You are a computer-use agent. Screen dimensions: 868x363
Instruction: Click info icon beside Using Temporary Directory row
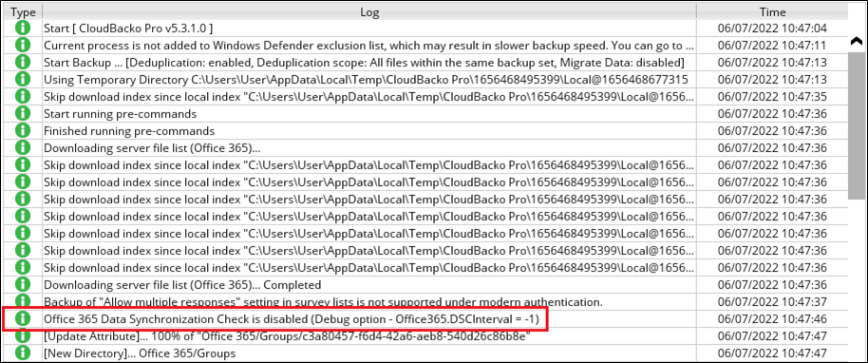pyautogui.click(x=22, y=79)
